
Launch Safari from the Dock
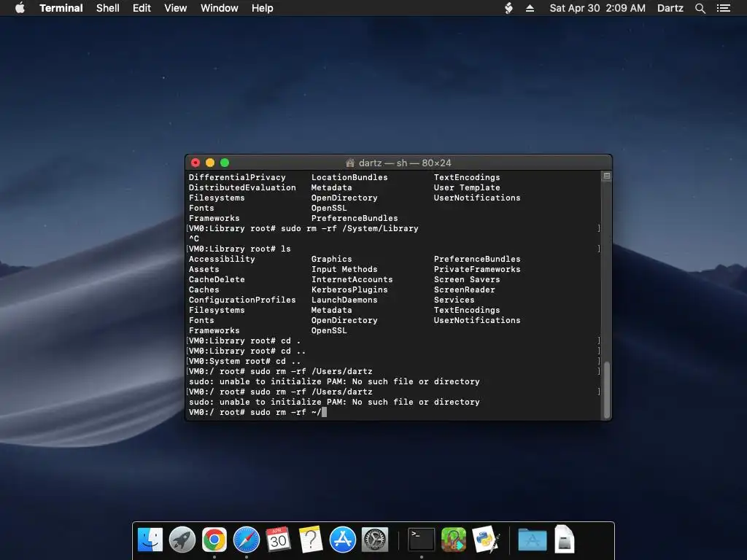point(247,540)
